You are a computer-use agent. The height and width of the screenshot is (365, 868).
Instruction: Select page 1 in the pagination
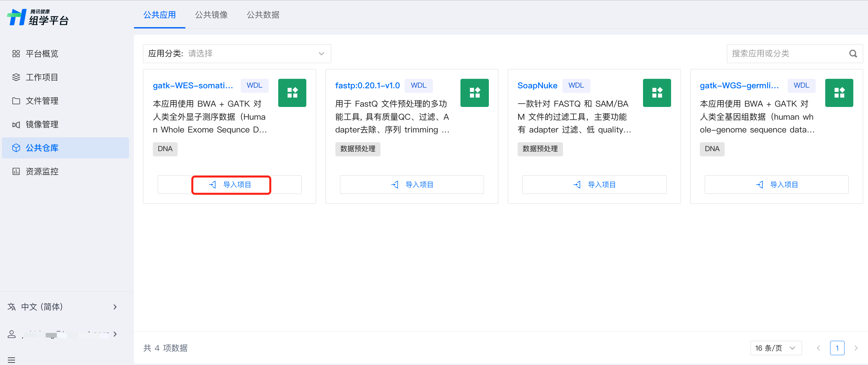[x=837, y=348]
